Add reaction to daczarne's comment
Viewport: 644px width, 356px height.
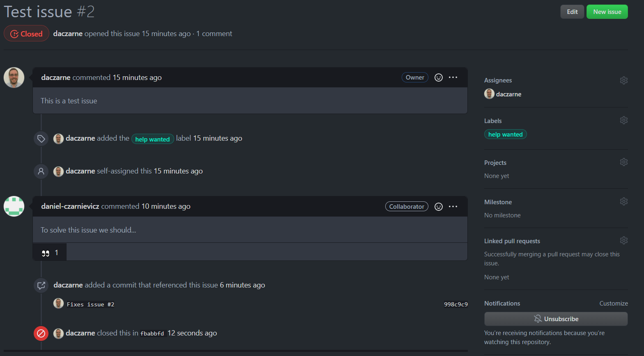click(439, 78)
